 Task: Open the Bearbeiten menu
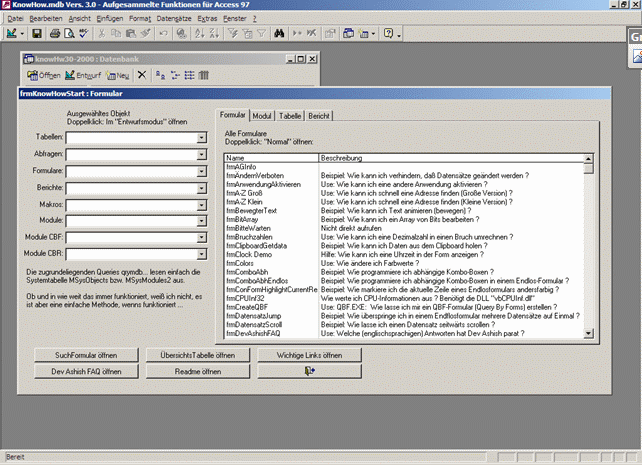pyautogui.click(x=46, y=18)
